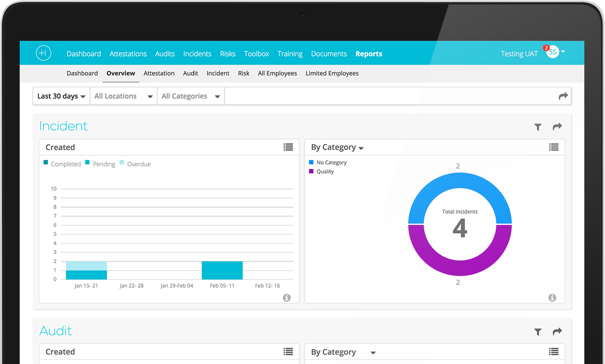Toggle the Overdue legend series
This screenshot has width=605, height=364.
click(x=135, y=164)
